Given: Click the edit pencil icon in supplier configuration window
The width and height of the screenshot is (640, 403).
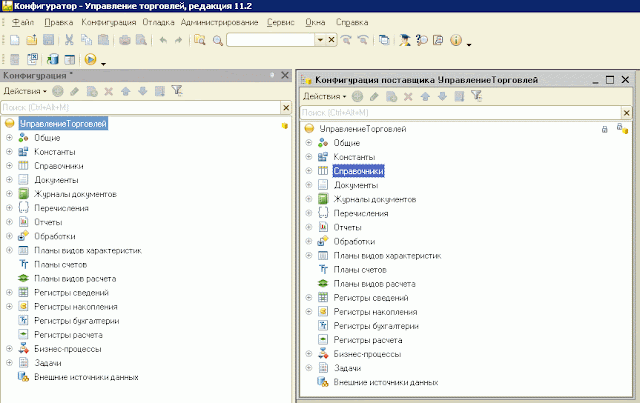Looking at the screenshot, I should pyautogui.click(x=374, y=96).
